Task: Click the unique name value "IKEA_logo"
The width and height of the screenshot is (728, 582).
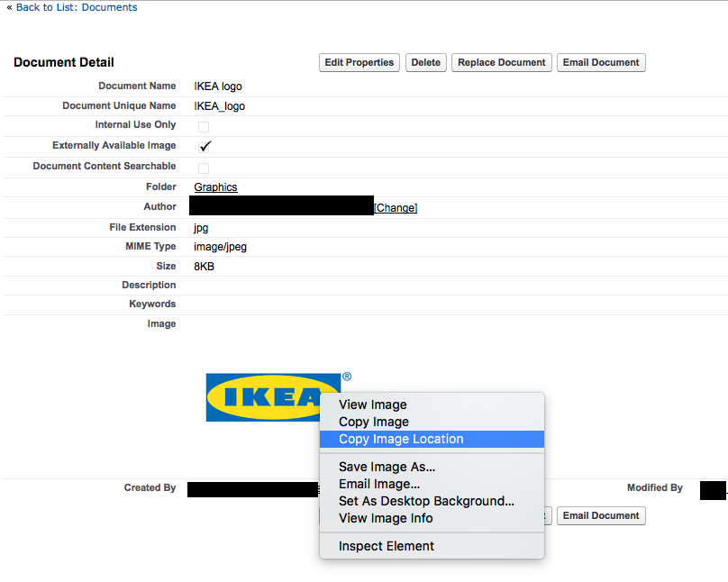Action: [x=219, y=106]
